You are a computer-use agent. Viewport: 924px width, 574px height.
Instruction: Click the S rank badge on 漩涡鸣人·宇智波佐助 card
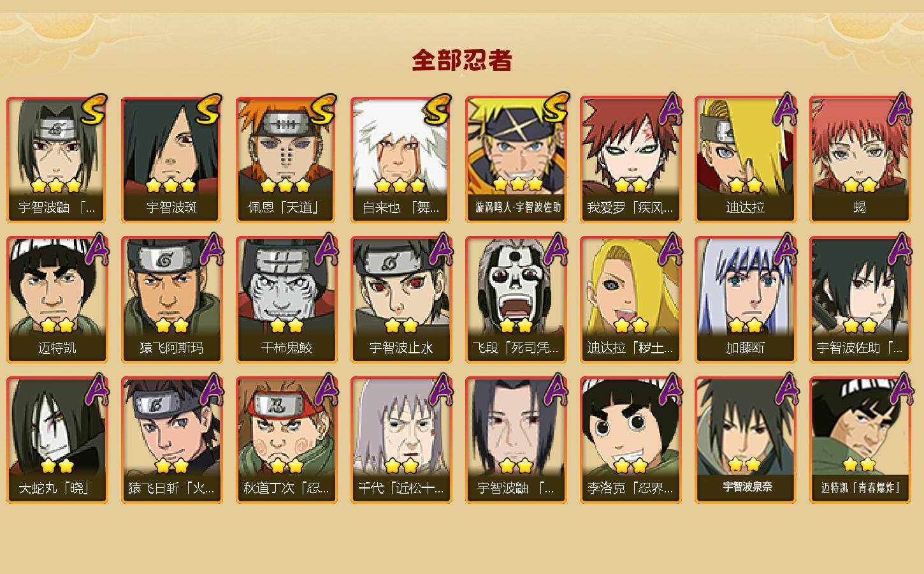(x=554, y=108)
